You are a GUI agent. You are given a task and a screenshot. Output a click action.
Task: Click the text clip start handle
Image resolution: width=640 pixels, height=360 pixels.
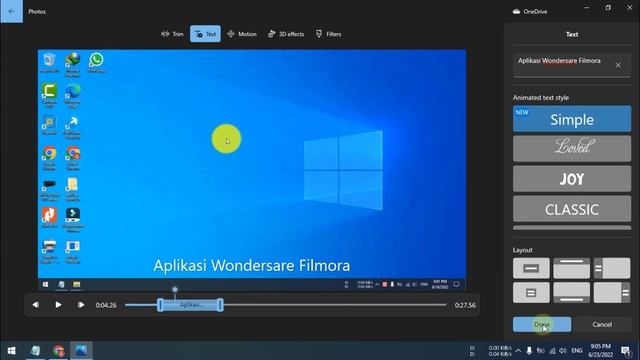click(160, 305)
